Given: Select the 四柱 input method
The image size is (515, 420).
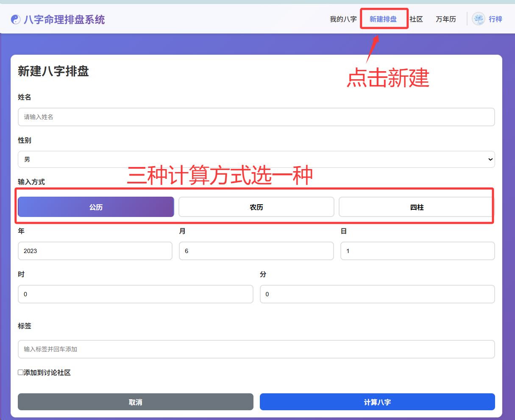Looking at the screenshot, I should coord(417,207).
